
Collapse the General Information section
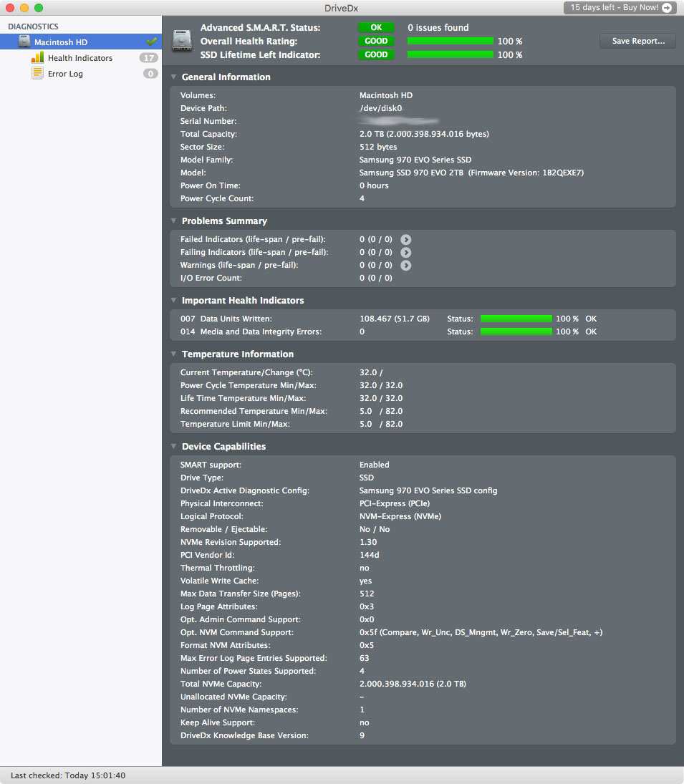click(x=173, y=77)
